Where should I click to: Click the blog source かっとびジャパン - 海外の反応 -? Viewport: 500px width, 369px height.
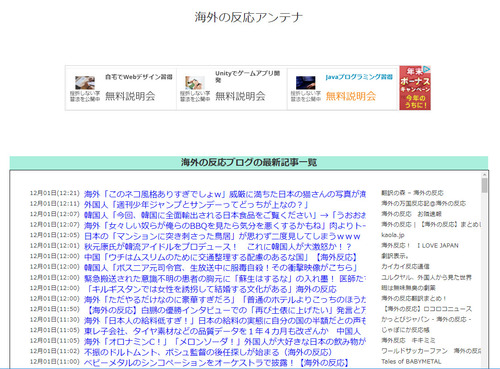[x=426, y=319]
